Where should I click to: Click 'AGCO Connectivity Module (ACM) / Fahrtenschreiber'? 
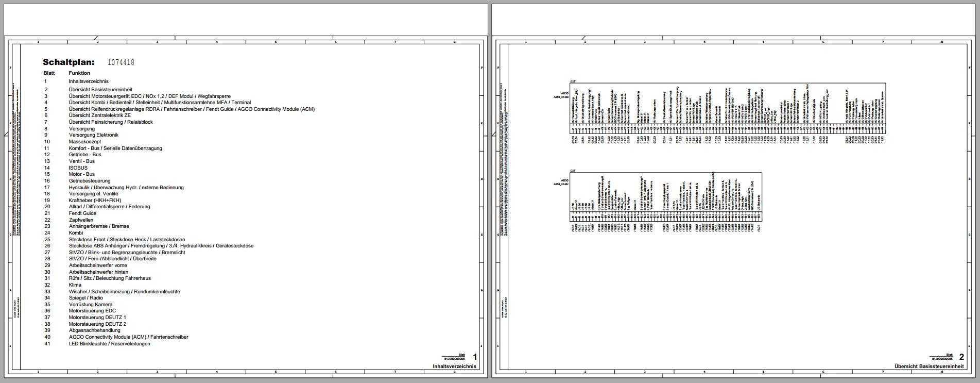[x=129, y=337]
